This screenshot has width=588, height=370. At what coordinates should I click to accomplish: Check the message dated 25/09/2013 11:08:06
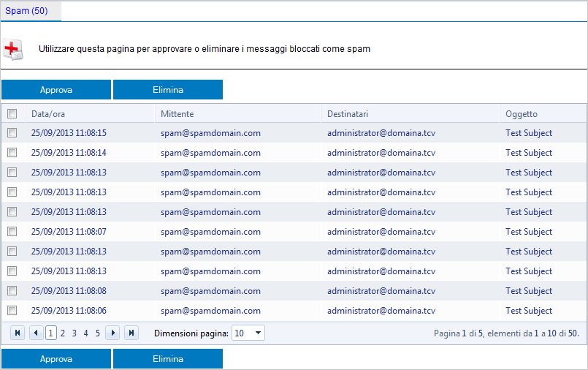[12, 310]
